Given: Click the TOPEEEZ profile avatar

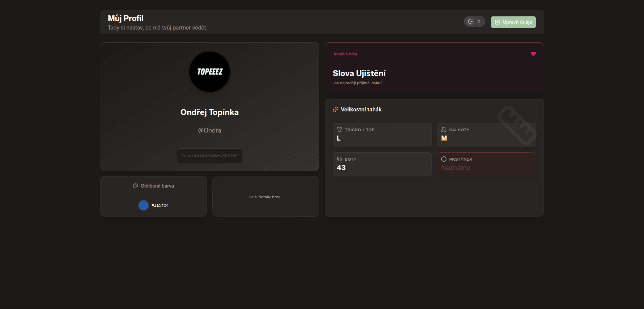Looking at the screenshot, I should point(209,71).
